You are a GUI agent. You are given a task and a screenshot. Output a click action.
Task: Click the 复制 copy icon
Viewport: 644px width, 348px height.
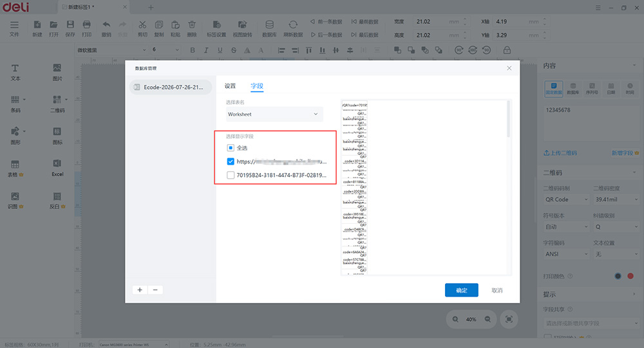click(x=159, y=29)
